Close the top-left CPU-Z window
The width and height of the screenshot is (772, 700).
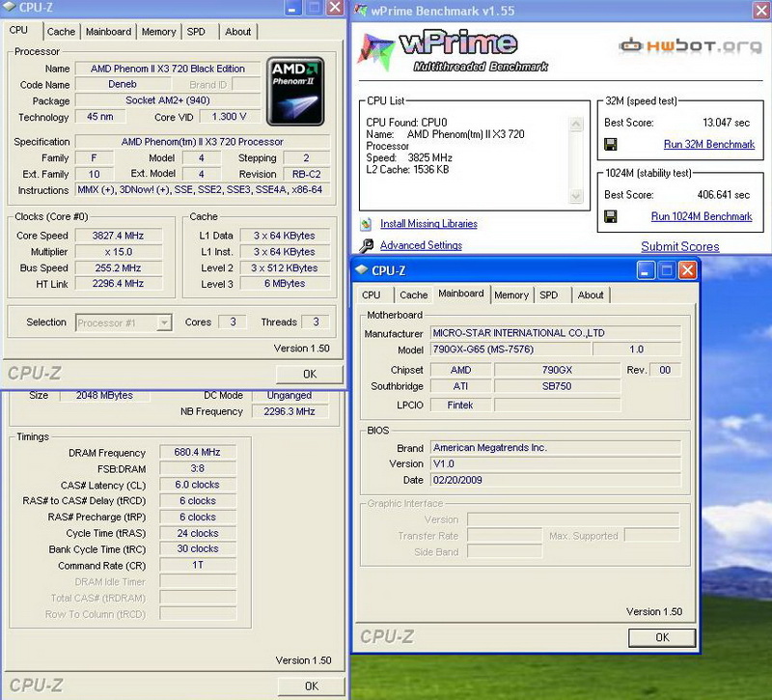tap(335, 8)
